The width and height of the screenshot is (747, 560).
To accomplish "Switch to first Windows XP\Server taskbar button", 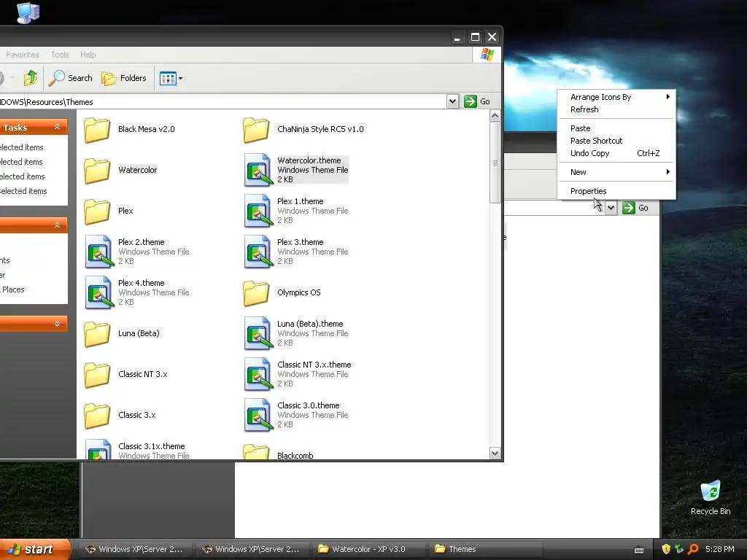I will pos(134,549).
